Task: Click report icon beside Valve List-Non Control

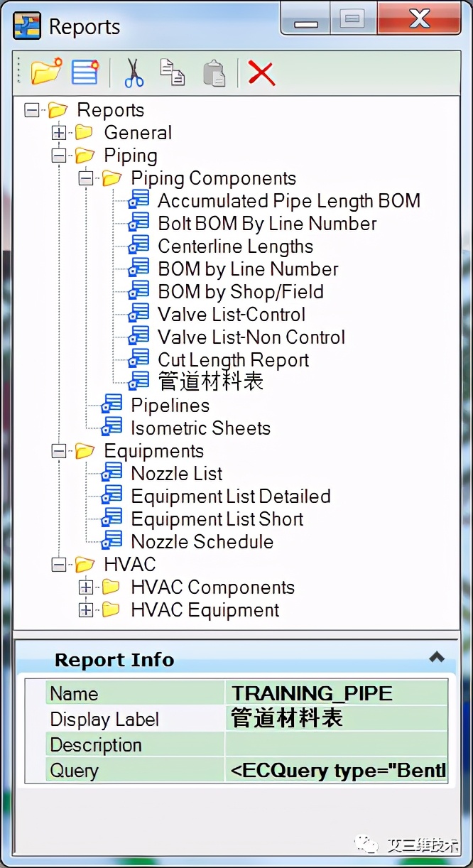Action: (139, 337)
